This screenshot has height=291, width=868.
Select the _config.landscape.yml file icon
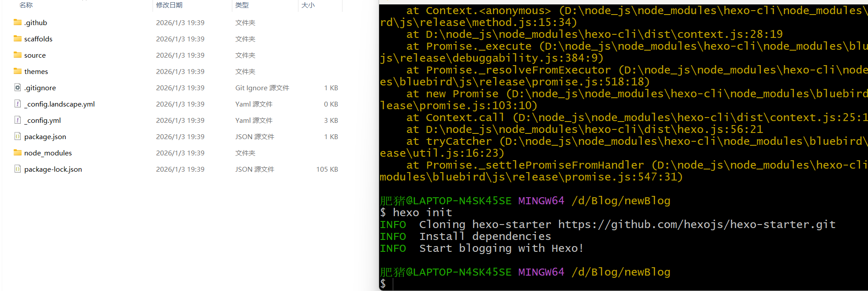(18, 104)
